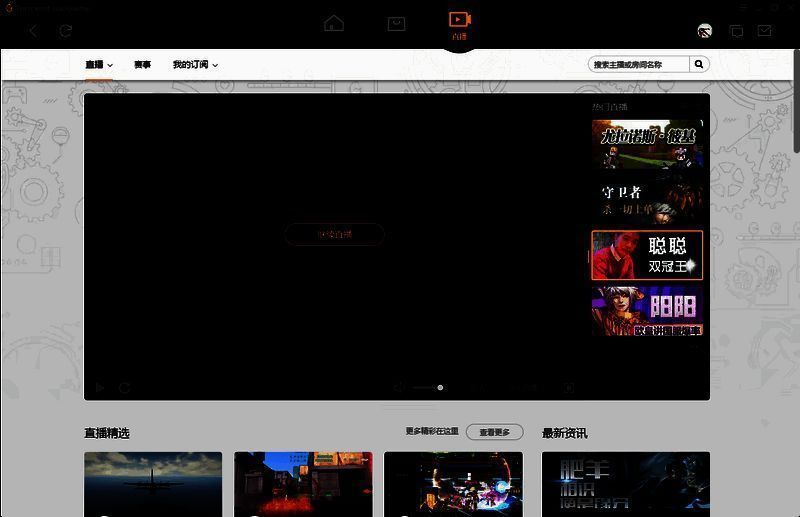Expand the 直播 dropdown menu
Screen dimensions: 800x517
coord(99,65)
